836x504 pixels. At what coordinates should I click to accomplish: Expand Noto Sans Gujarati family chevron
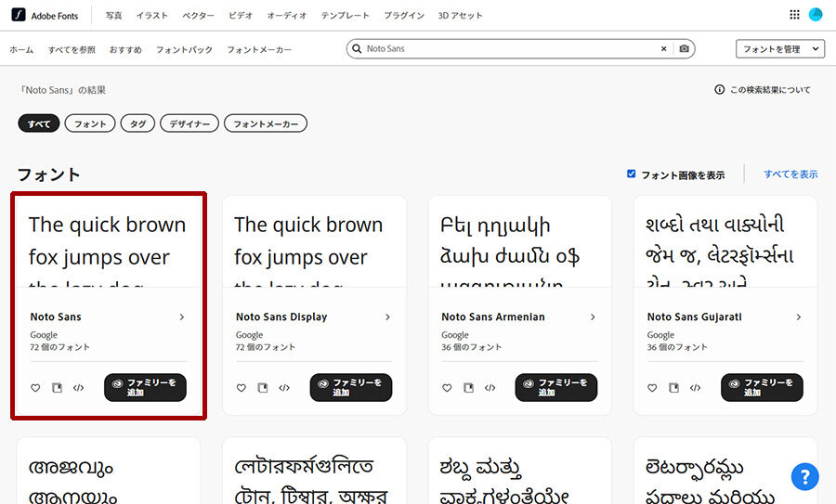click(x=799, y=317)
